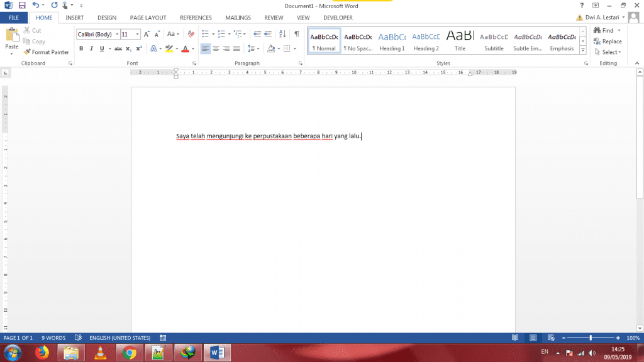
Task: Open the Calibri font name dropdown
Action: (117, 35)
